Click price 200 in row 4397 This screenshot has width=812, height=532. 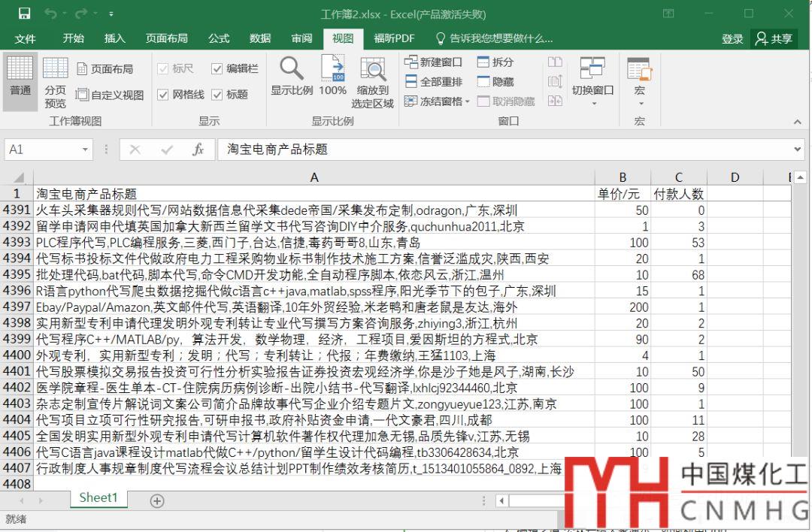tap(623, 307)
